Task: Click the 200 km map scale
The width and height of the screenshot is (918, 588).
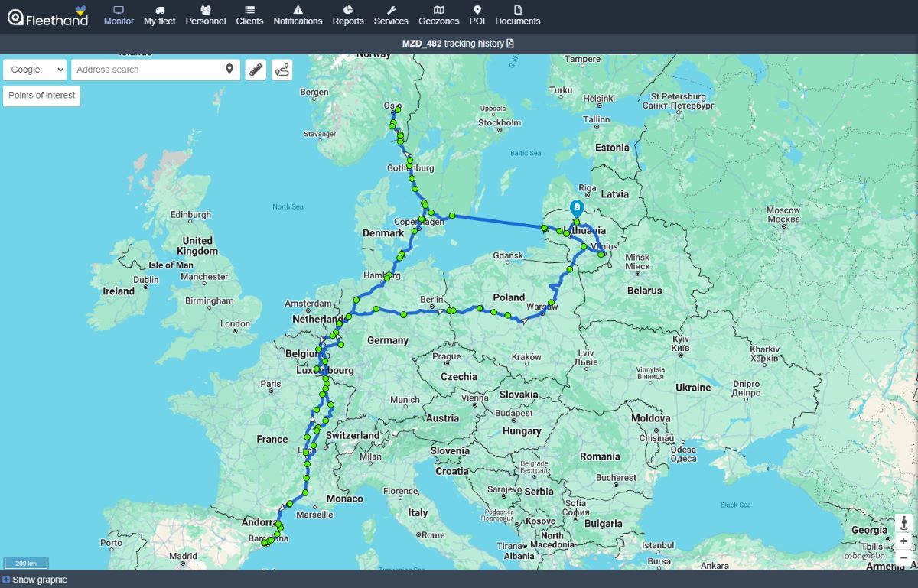Action: click(26, 564)
